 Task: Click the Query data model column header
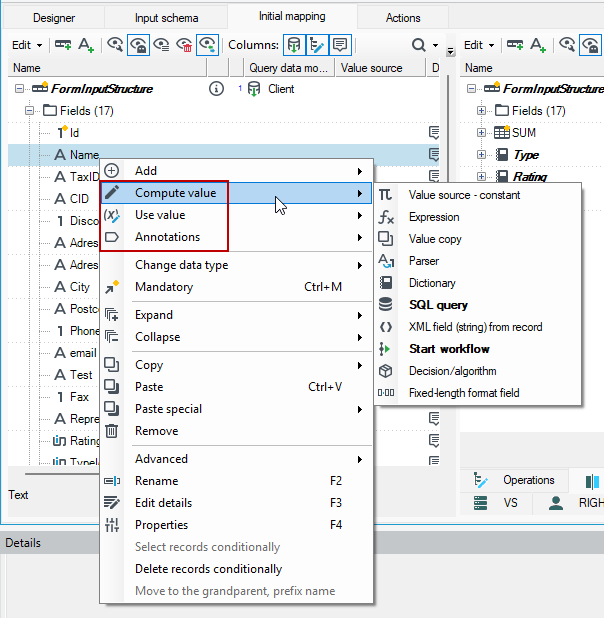pos(289,68)
